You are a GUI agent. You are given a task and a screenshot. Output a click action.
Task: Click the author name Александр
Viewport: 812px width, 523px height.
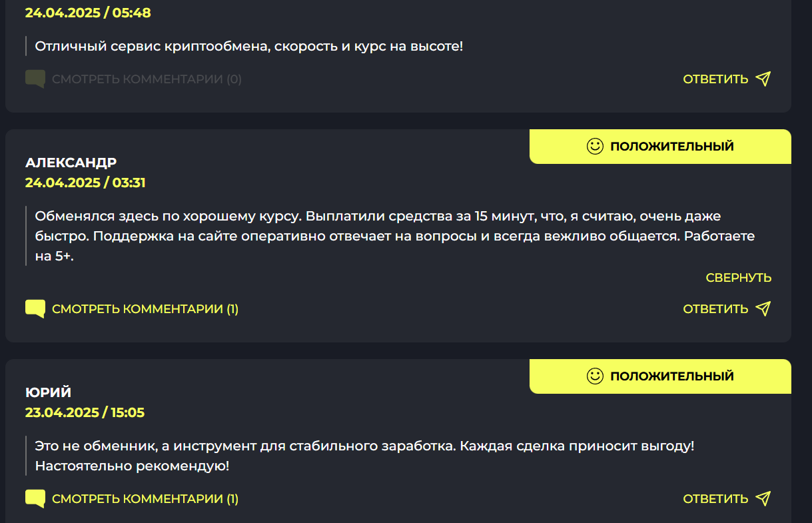click(71, 163)
